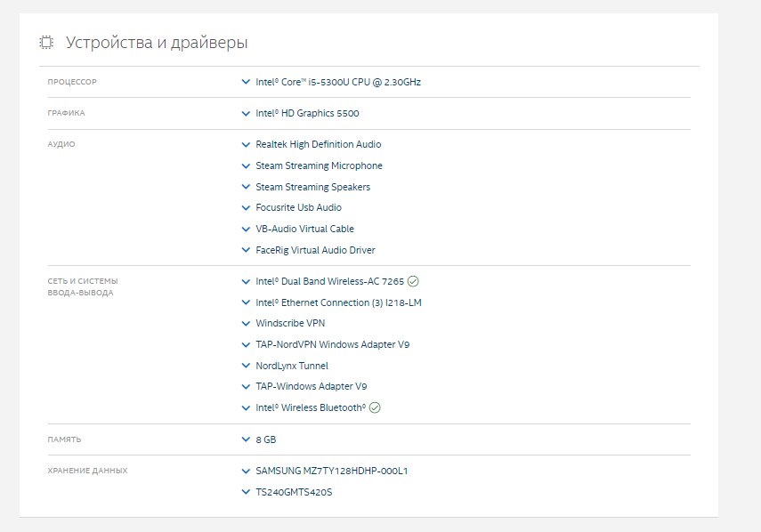Click Intel Dual Band Wireless-AC 7265 text
The height and width of the screenshot is (532, 761).
tap(329, 281)
